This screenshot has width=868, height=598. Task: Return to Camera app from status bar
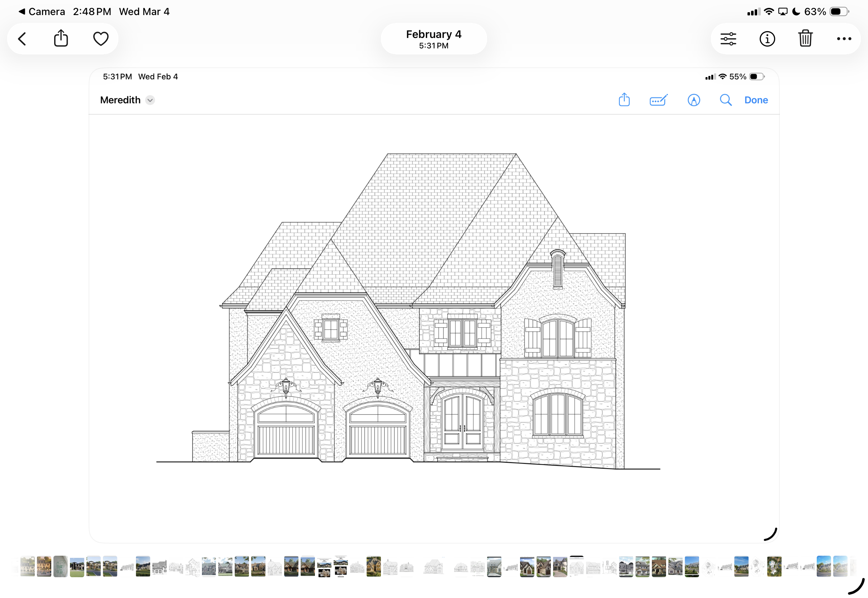pyautogui.click(x=42, y=11)
